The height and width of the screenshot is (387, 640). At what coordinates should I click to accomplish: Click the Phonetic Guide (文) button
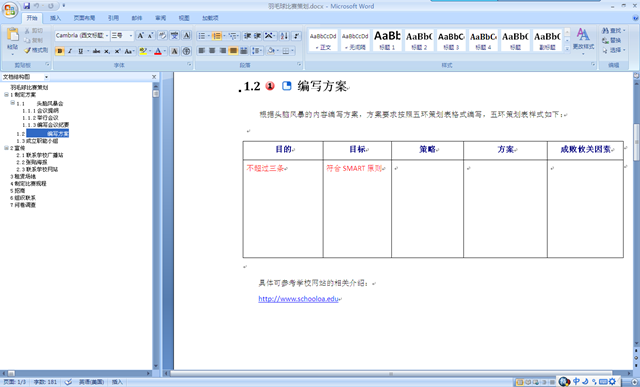point(175,36)
